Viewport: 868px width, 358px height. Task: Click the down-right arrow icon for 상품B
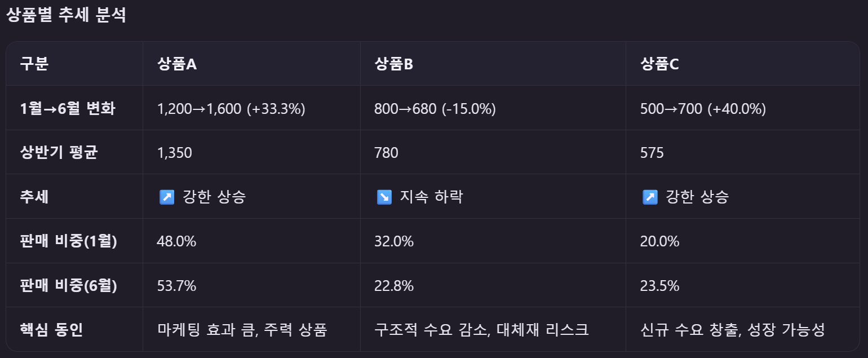pos(384,197)
